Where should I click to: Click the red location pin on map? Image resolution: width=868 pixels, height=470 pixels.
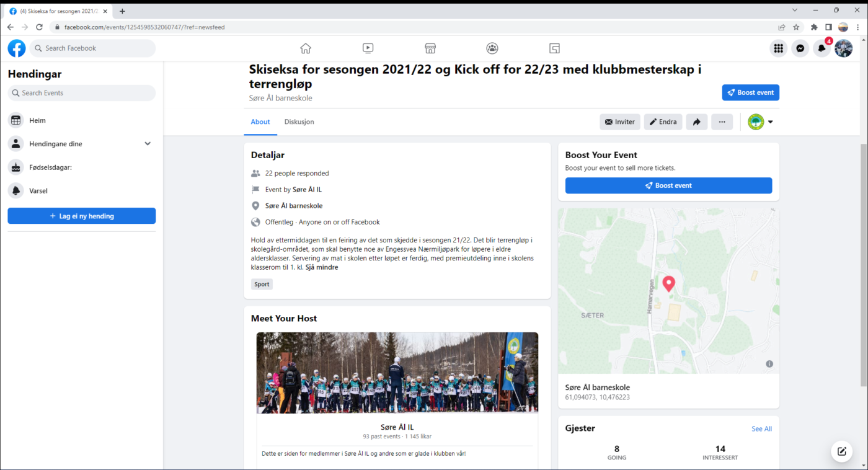click(x=668, y=284)
